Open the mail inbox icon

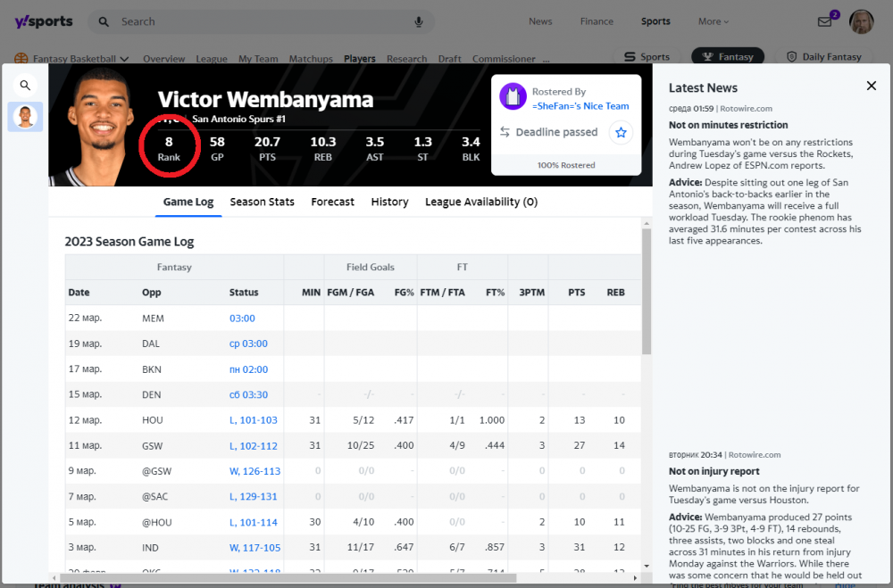825,21
